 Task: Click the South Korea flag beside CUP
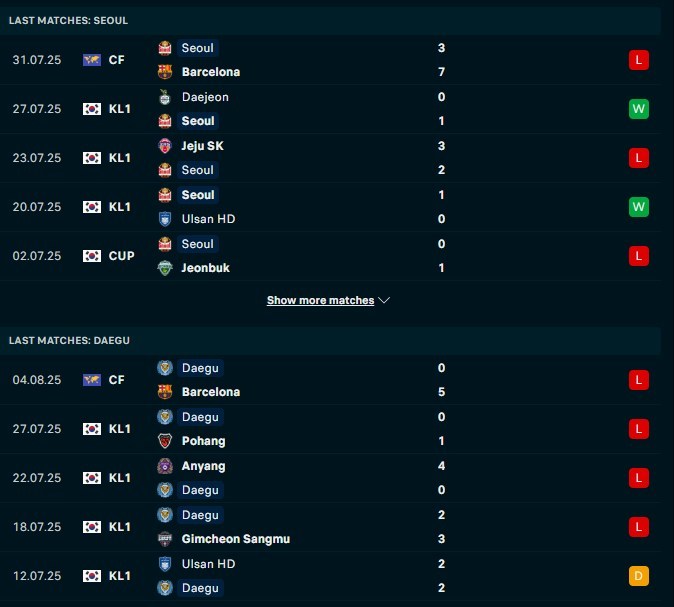point(92,256)
